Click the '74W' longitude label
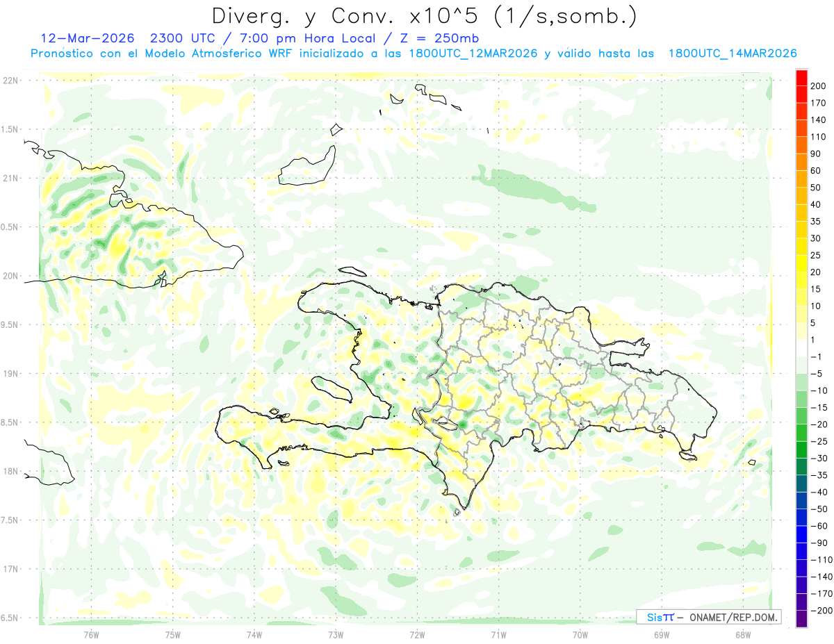The image size is (834, 644). pos(254,634)
